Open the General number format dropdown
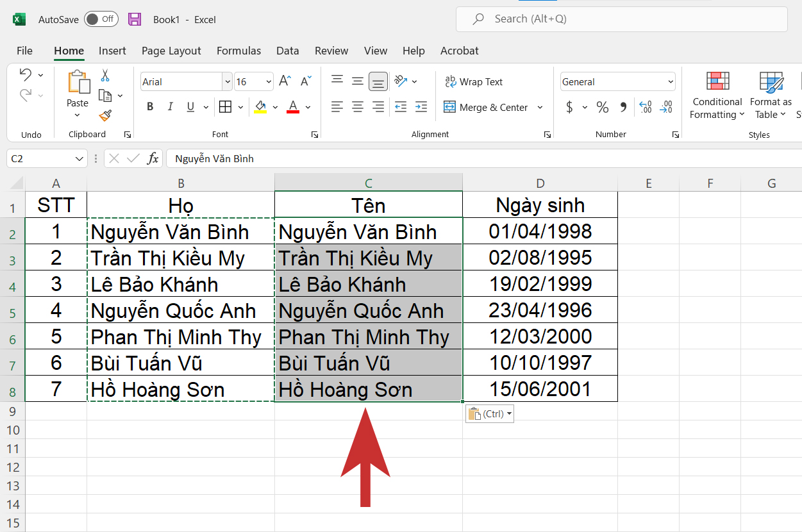 click(671, 81)
